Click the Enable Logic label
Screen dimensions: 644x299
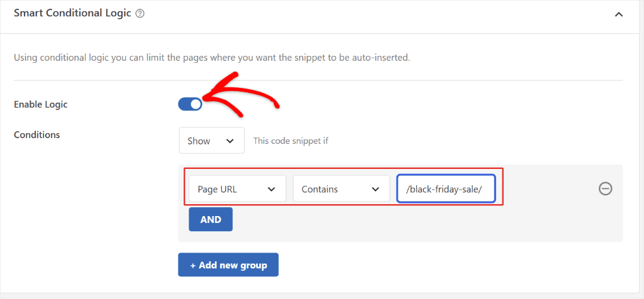(x=41, y=105)
